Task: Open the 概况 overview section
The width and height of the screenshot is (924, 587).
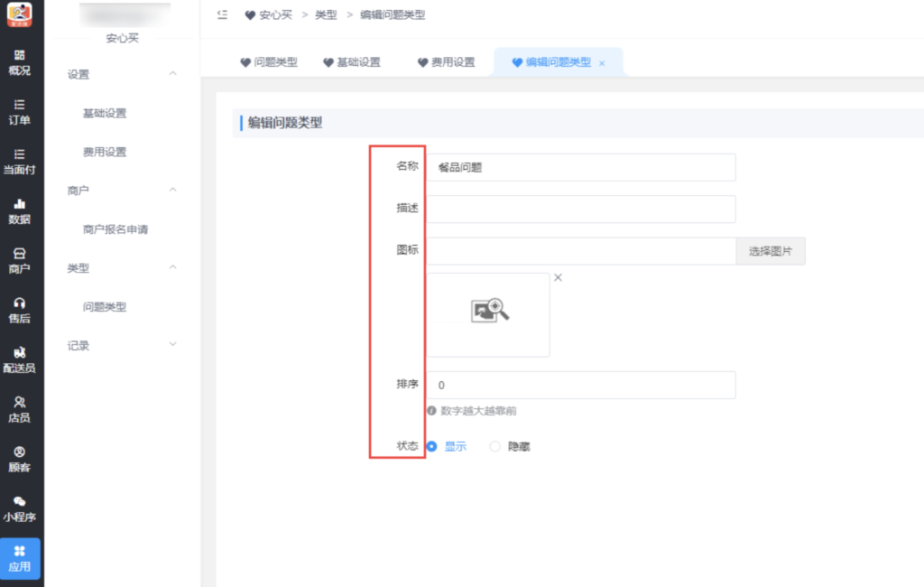Action: (x=20, y=63)
